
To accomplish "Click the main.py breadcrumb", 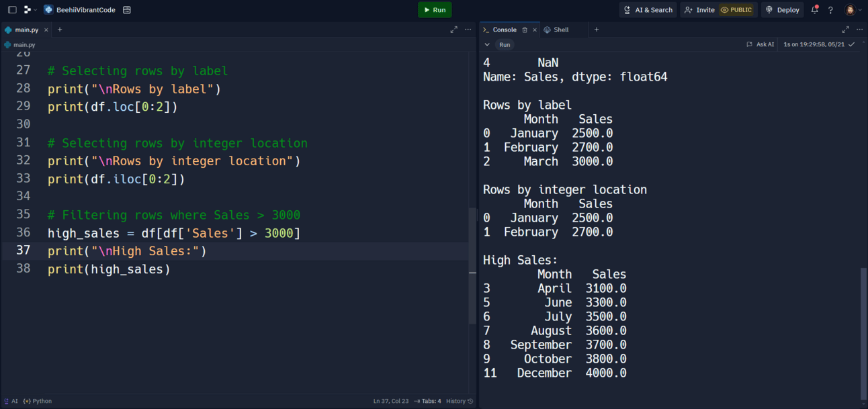I will (20, 45).
